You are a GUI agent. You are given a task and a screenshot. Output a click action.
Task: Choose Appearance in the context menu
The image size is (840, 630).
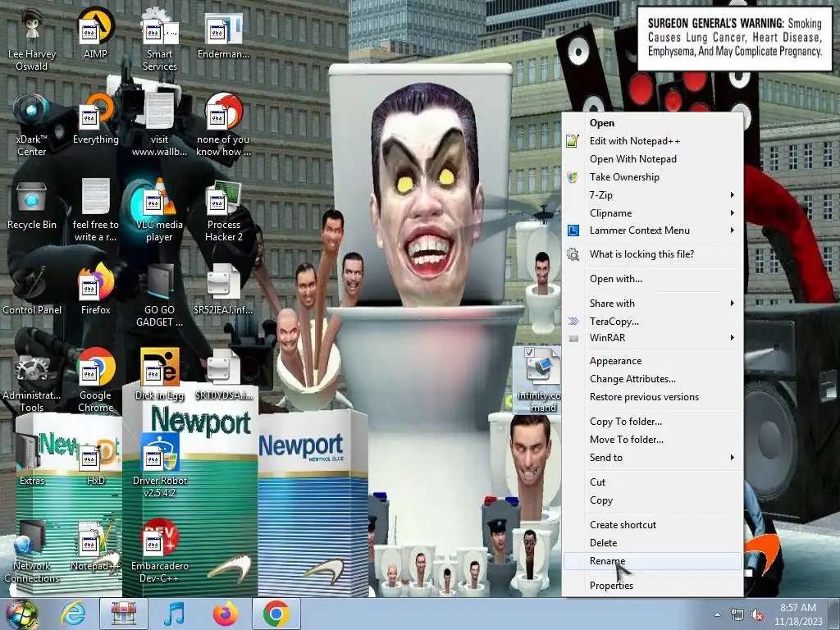pos(653,361)
